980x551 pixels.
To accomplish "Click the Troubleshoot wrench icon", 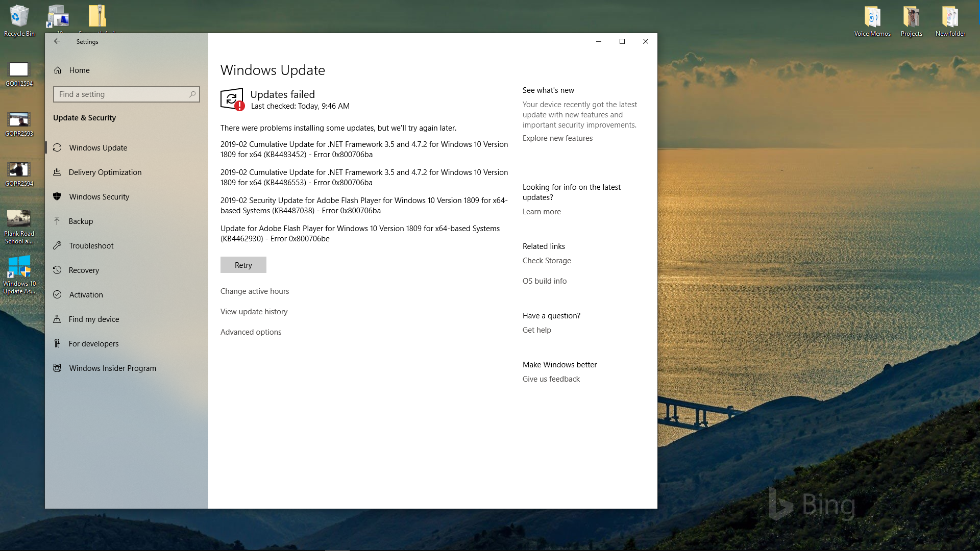I will click(57, 246).
